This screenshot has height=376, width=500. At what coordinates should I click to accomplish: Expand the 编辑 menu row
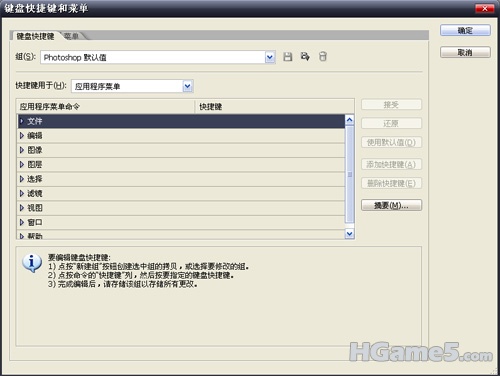coord(22,135)
